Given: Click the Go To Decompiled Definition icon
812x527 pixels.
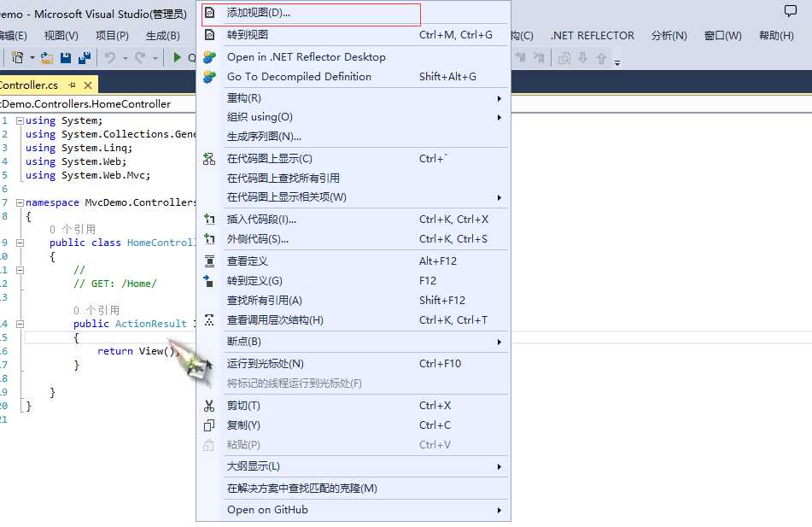Looking at the screenshot, I should point(209,77).
